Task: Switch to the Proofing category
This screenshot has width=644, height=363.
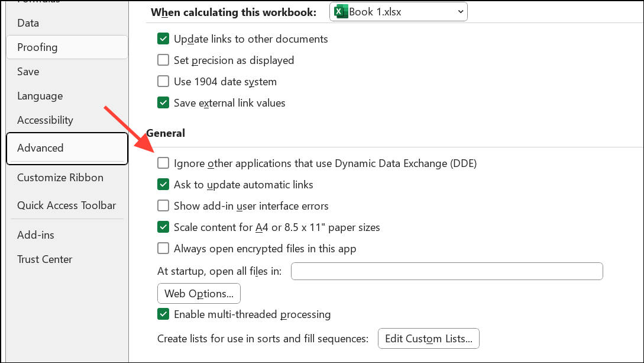Action: coord(37,47)
